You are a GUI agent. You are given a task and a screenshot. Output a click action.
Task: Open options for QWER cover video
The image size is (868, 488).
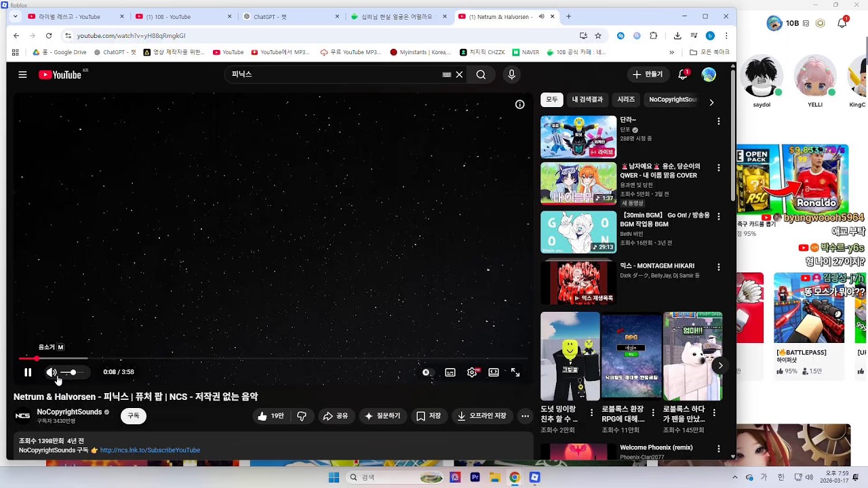pyautogui.click(x=719, y=167)
